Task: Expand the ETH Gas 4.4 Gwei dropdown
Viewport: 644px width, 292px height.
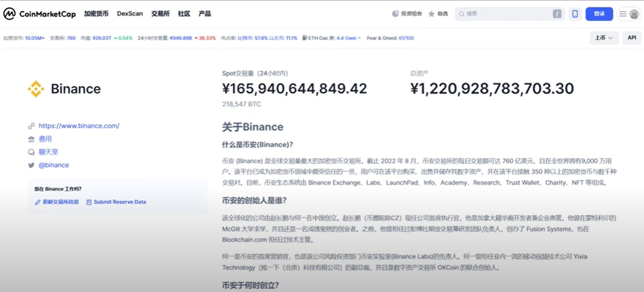Action: 349,38
